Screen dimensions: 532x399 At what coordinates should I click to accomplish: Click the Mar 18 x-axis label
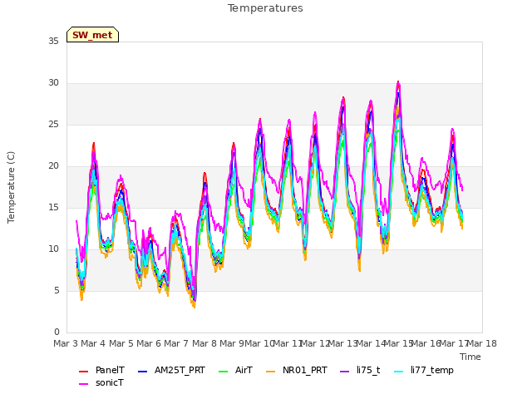[x=482, y=343]
